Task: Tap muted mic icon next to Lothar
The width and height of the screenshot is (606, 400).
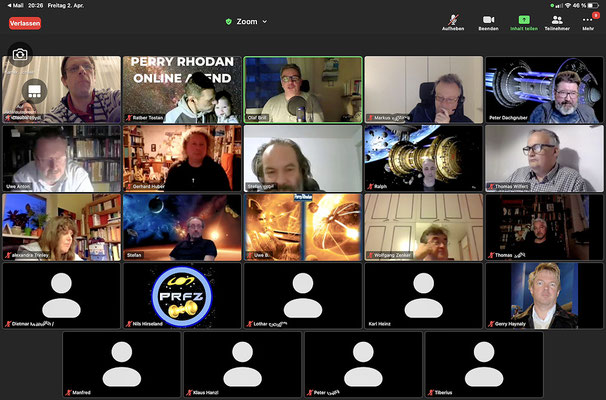Action: point(250,324)
